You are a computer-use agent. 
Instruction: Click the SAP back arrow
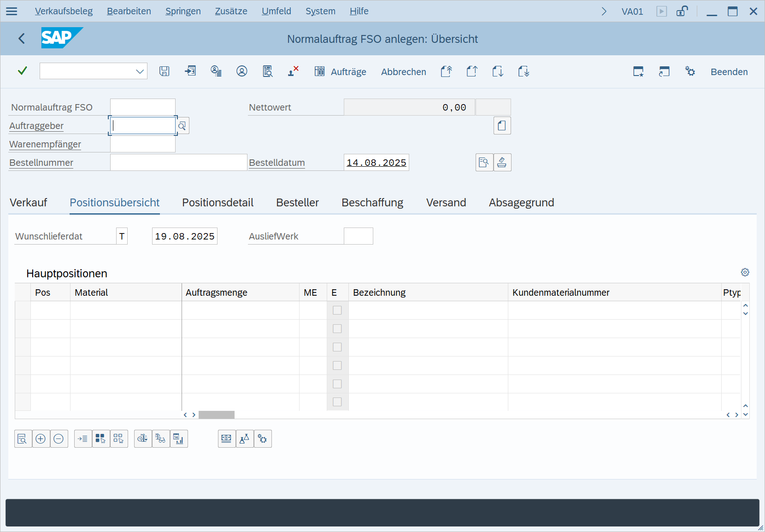coord(22,39)
